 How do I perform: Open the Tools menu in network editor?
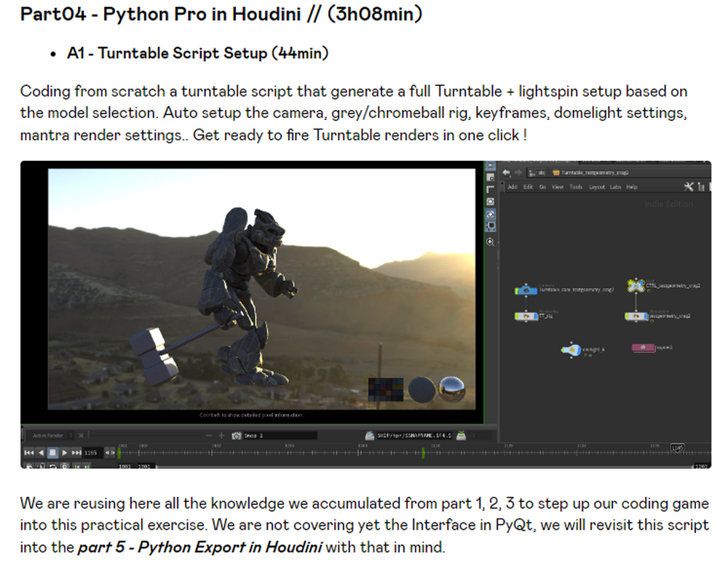point(576,187)
